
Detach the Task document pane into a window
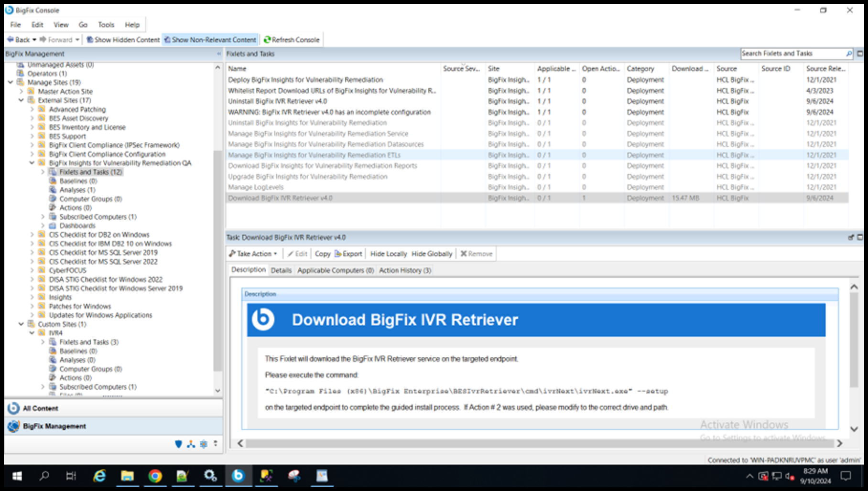[851, 237]
